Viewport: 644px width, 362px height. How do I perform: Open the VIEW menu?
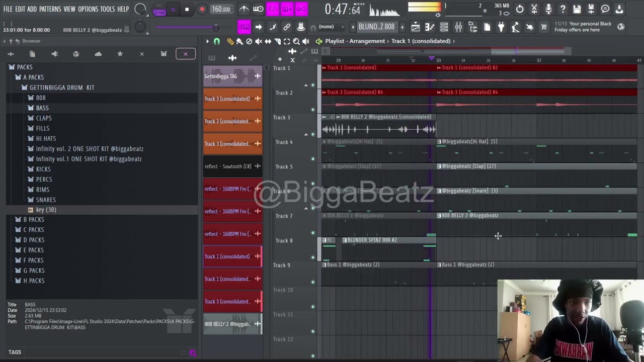pyautogui.click(x=69, y=9)
